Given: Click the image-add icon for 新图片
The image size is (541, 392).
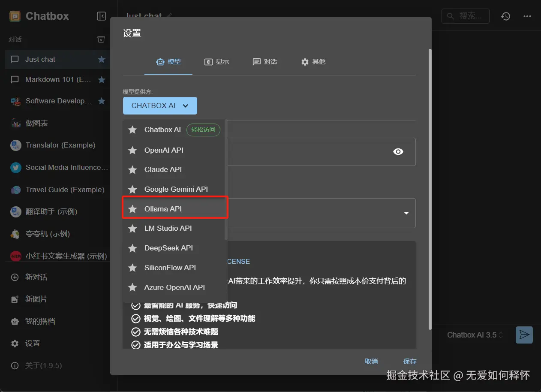Looking at the screenshot, I should pyautogui.click(x=15, y=299).
